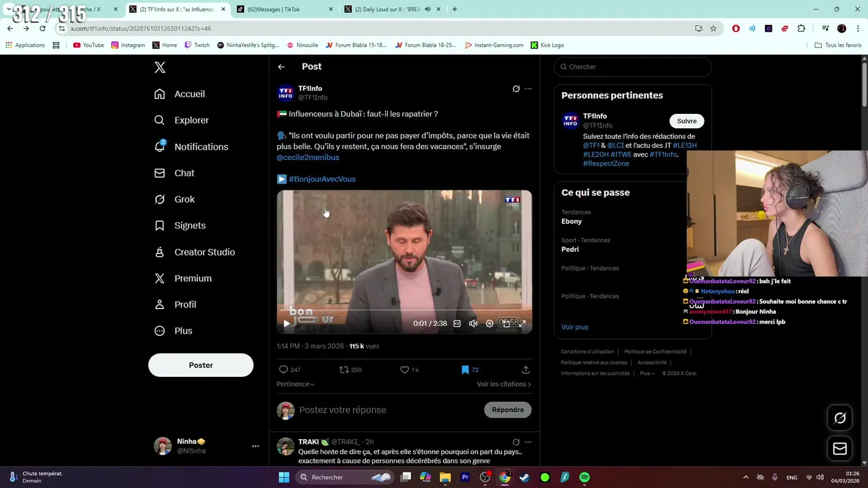This screenshot has height=488, width=868.
Task: Mute the video with the speaker icon
Action: coord(473,324)
